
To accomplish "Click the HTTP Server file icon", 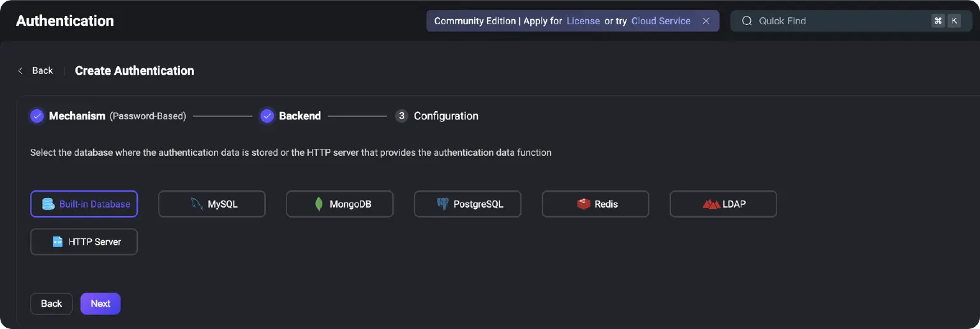I will coord(57,242).
